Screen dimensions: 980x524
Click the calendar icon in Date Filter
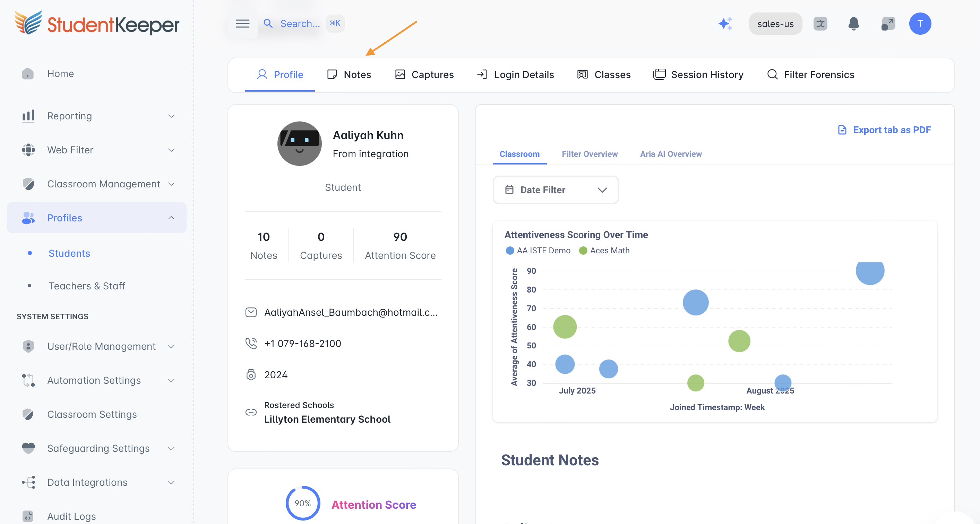[x=509, y=189]
